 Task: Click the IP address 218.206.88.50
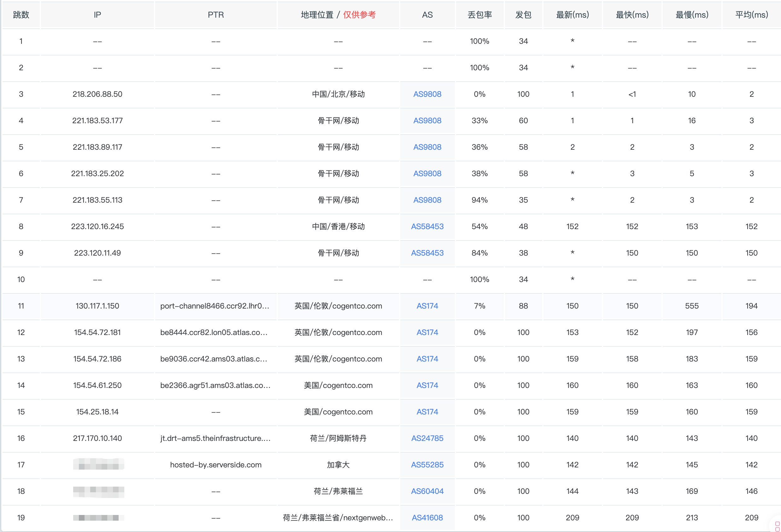pos(97,94)
